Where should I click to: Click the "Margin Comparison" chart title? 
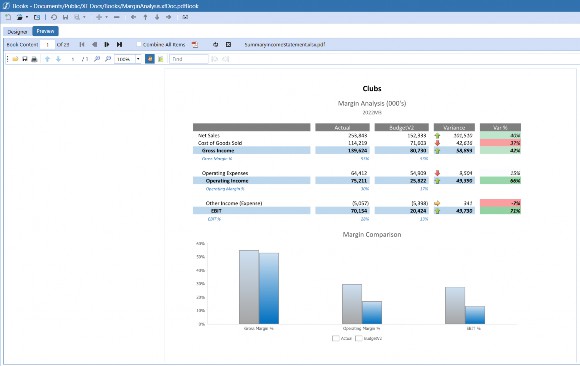tap(372, 234)
